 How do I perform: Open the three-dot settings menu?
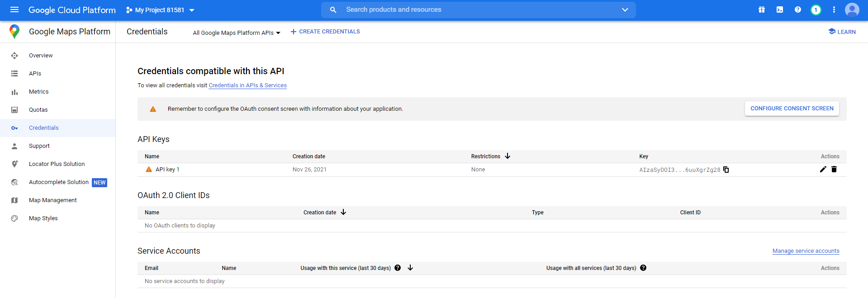834,9
